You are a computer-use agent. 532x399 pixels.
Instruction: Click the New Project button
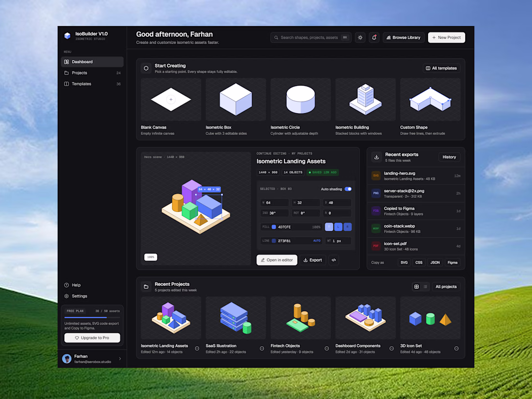446,38
